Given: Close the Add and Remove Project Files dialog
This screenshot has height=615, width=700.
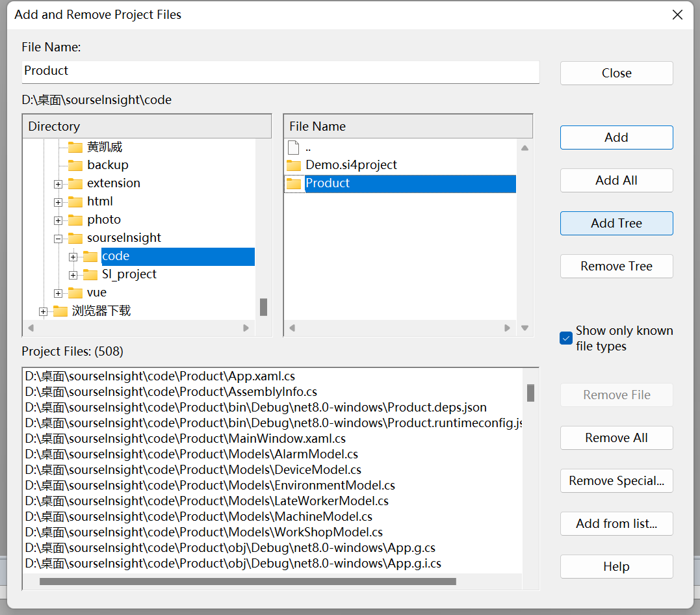Looking at the screenshot, I should pyautogui.click(x=677, y=15).
